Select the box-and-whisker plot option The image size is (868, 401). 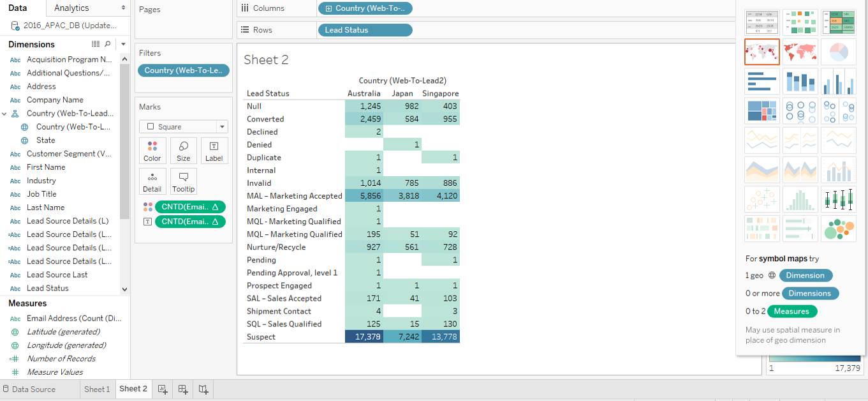[838, 199]
